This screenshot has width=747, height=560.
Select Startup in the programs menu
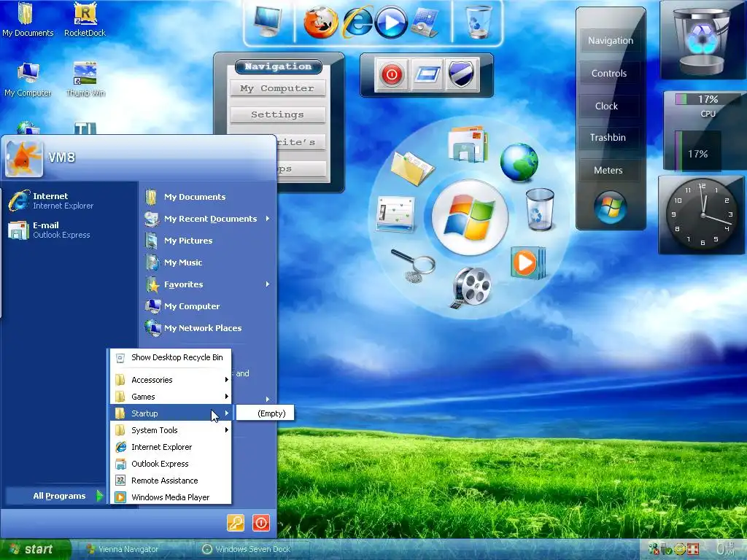(x=171, y=413)
